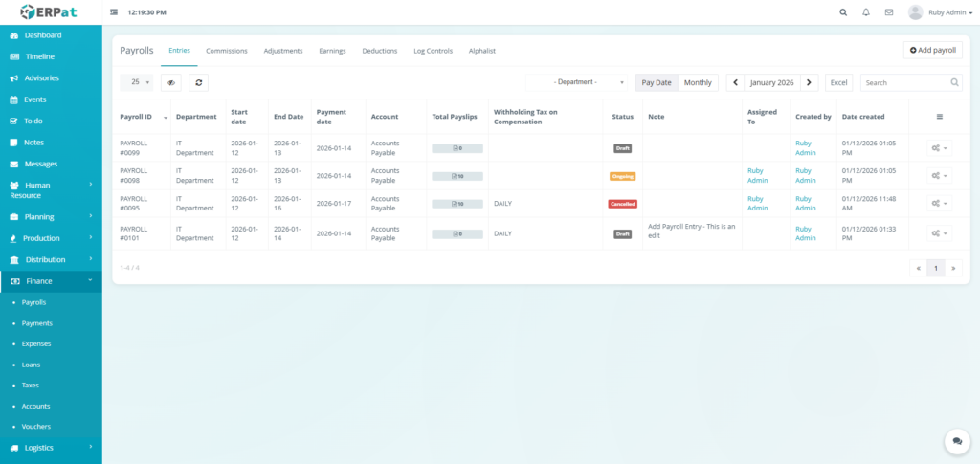Toggle column visibility with eye icon
The width and height of the screenshot is (980, 464).
click(171, 82)
